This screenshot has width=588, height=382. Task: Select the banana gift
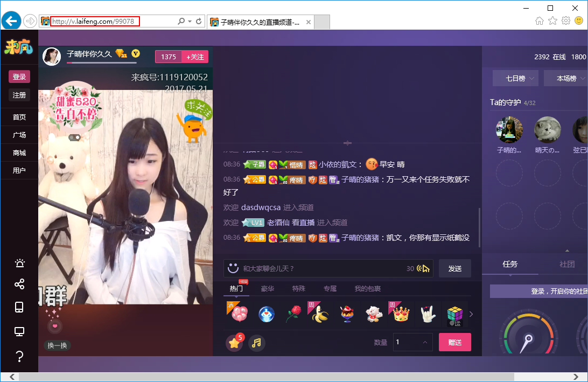(x=320, y=314)
